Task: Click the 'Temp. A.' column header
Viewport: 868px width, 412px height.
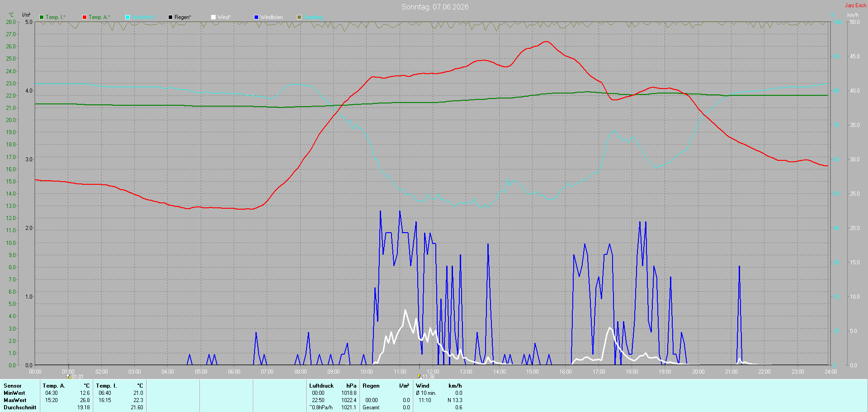Action: coord(54,386)
